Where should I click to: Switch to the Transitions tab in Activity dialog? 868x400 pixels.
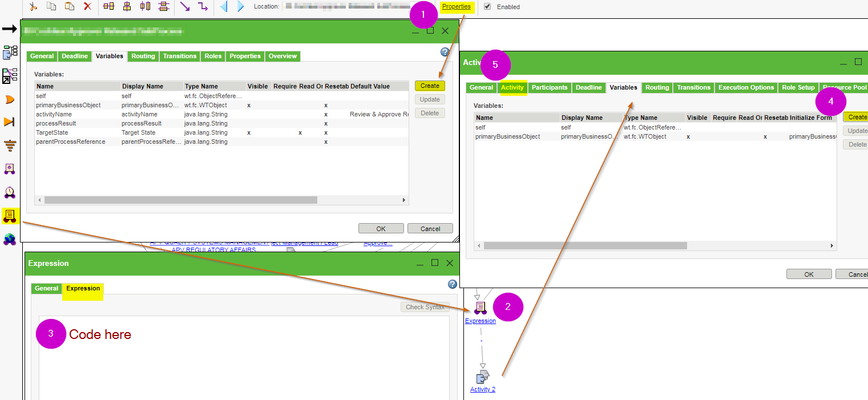(693, 87)
